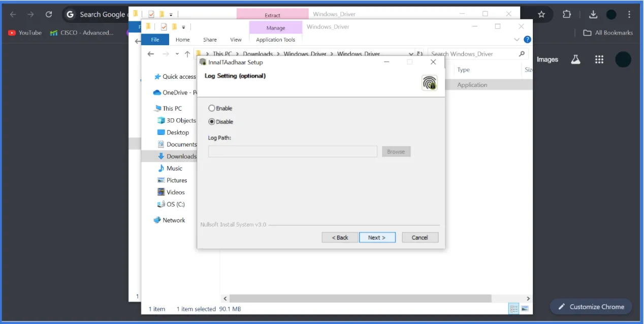Open OS (C:) drive

click(171, 204)
